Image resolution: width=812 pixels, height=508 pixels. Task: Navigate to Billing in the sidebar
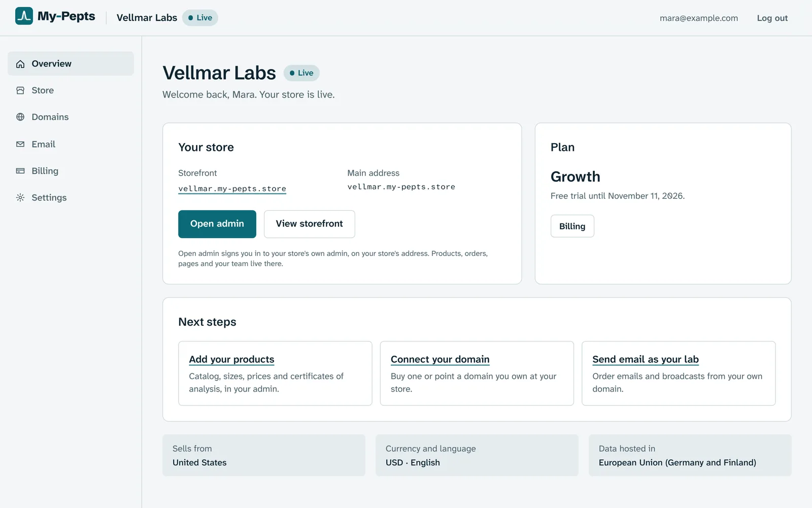click(x=71, y=171)
